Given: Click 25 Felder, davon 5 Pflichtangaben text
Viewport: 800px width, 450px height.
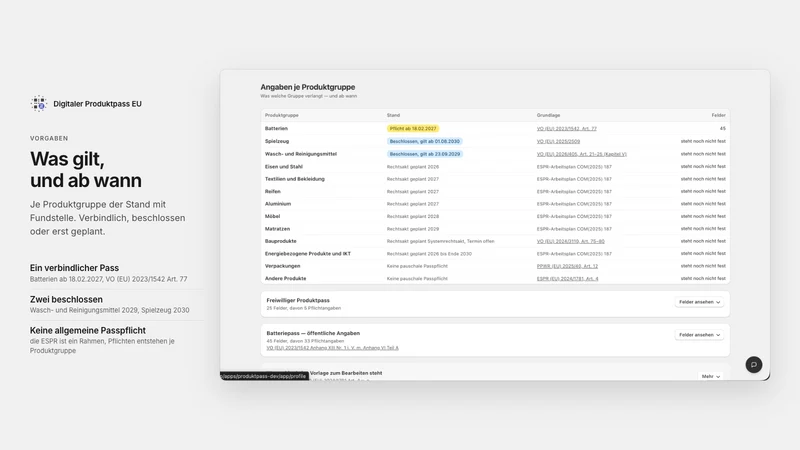Looking at the screenshot, I should tap(304, 308).
